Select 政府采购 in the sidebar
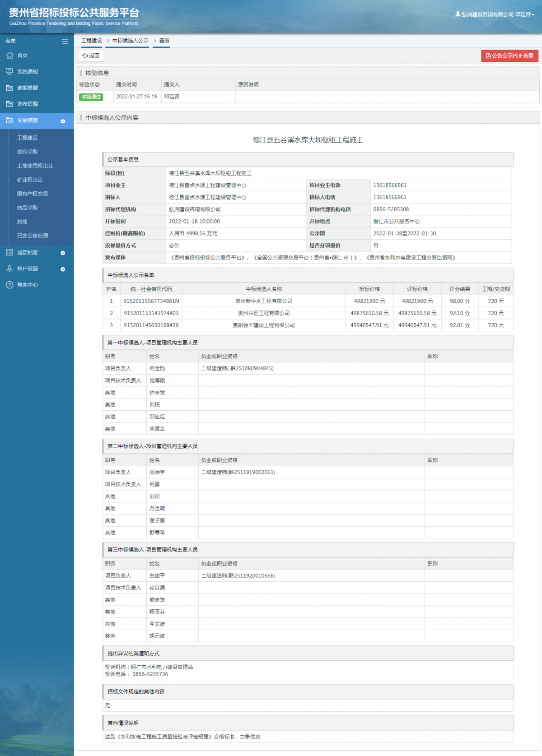The width and height of the screenshot is (542, 756). tap(28, 152)
